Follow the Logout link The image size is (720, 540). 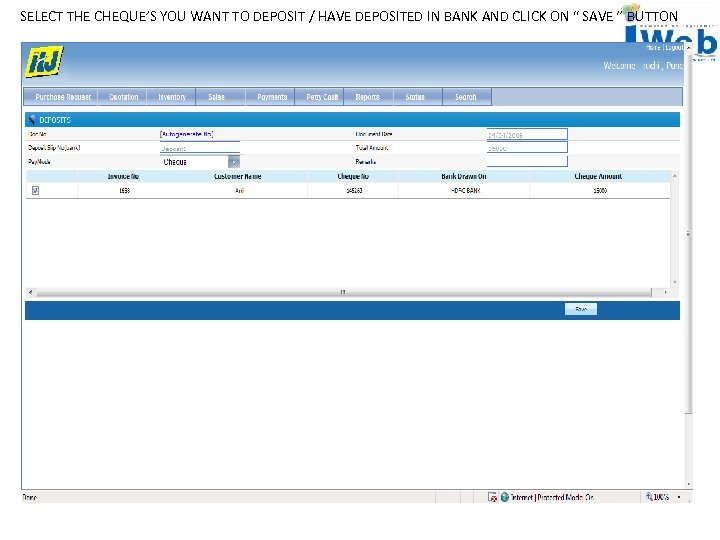pyautogui.click(x=674, y=47)
